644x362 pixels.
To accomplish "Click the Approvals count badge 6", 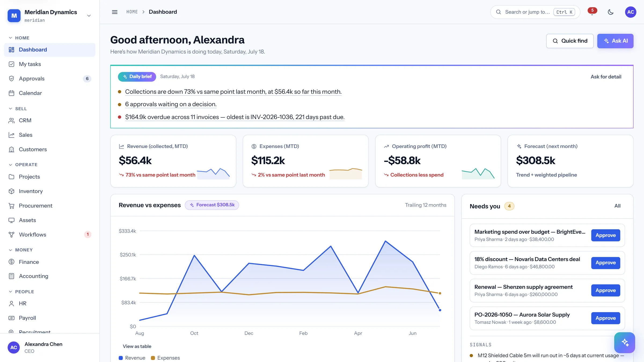I will click(x=87, y=79).
